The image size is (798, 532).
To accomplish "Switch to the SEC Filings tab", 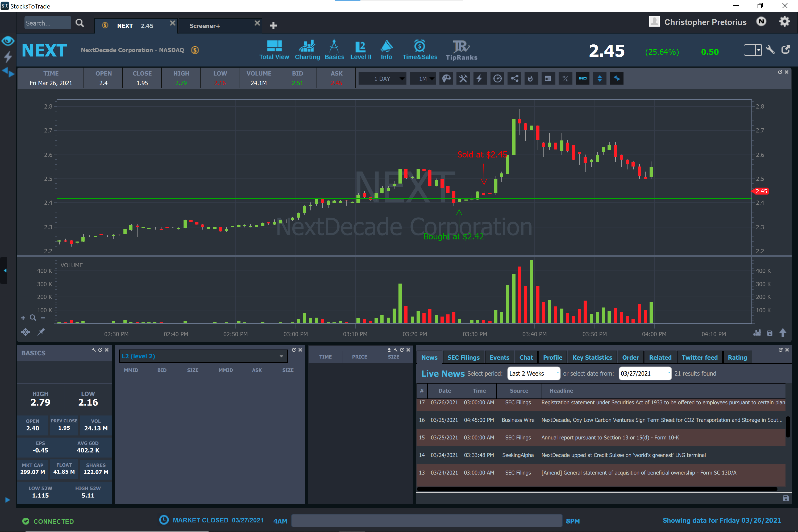I will pos(463,357).
